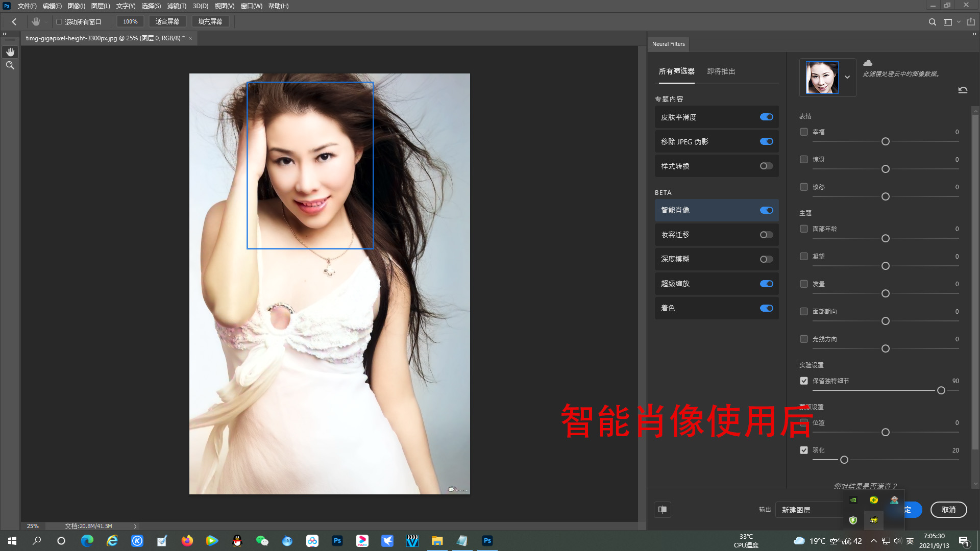Screen dimensions: 980x551
Task: Collapse the left toolbar double-arrow
Action: pos(5,34)
